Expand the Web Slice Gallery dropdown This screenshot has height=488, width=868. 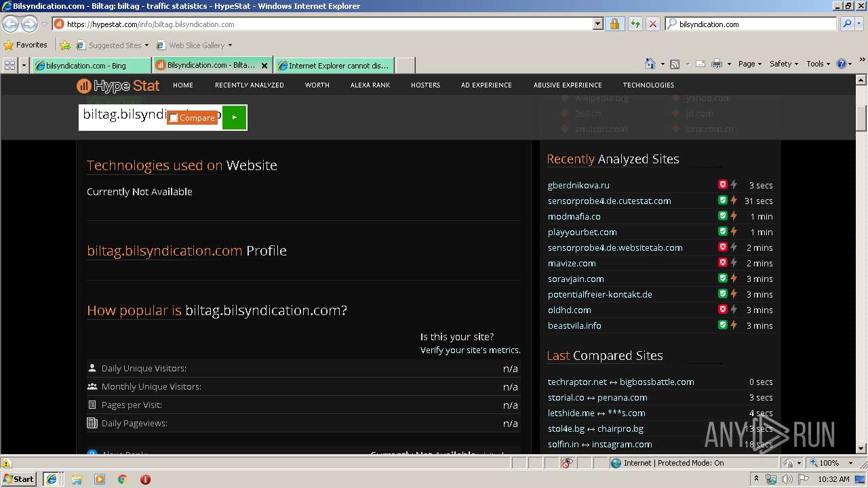(230, 45)
